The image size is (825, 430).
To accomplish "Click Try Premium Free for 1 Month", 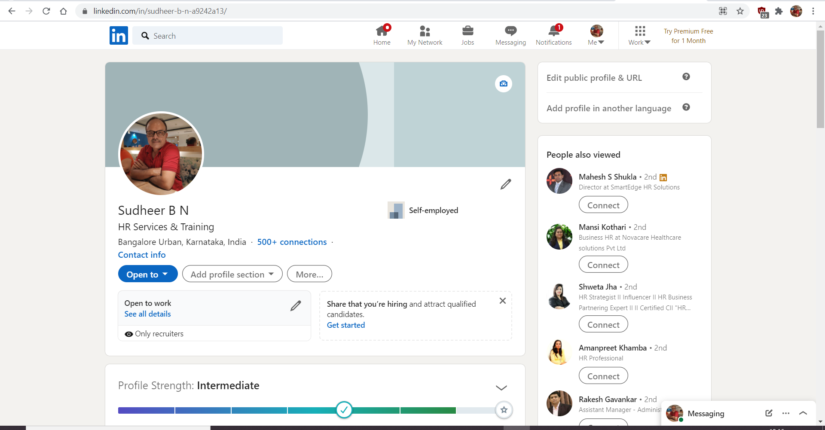I will pos(688,36).
